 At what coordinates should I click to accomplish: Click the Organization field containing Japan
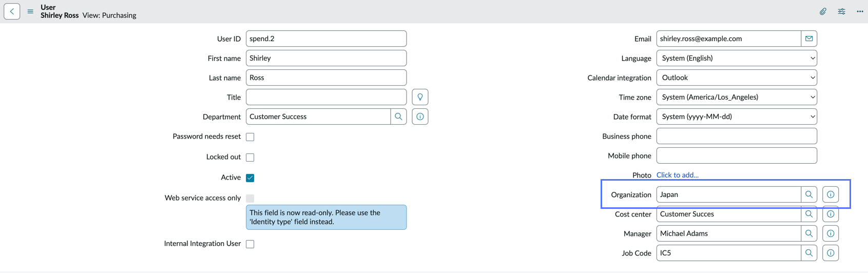coord(729,194)
